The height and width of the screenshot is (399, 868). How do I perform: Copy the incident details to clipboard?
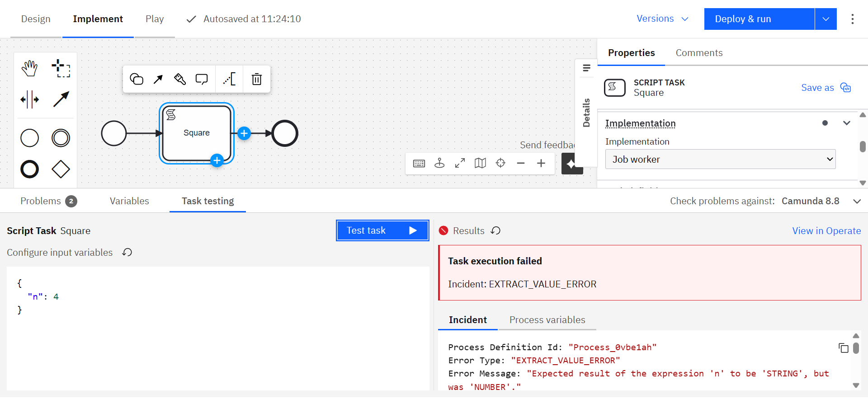pyautogui.click(x=843, y=347)
